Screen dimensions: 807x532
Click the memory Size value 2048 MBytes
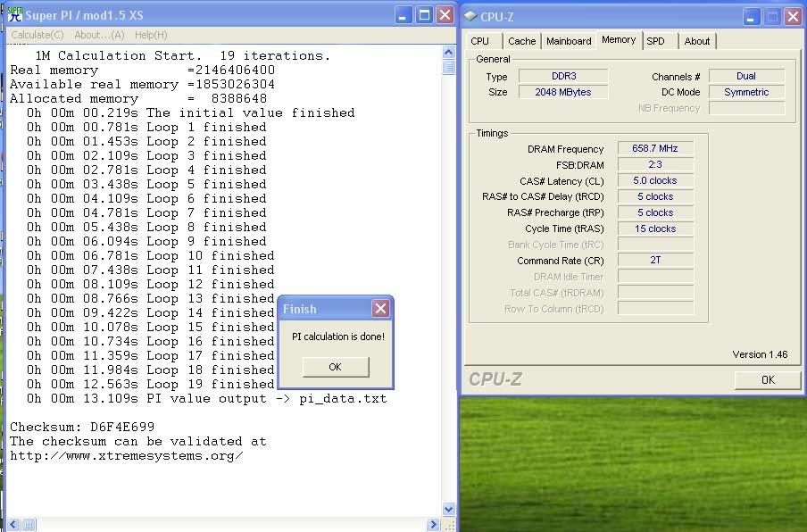pyautogui.click(x=563, y=92)
